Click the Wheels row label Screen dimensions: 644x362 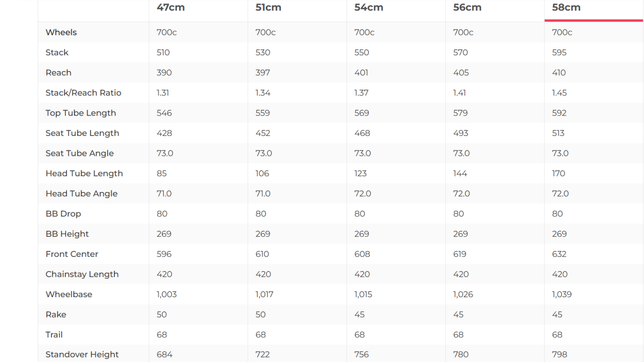tap(61, 32)
